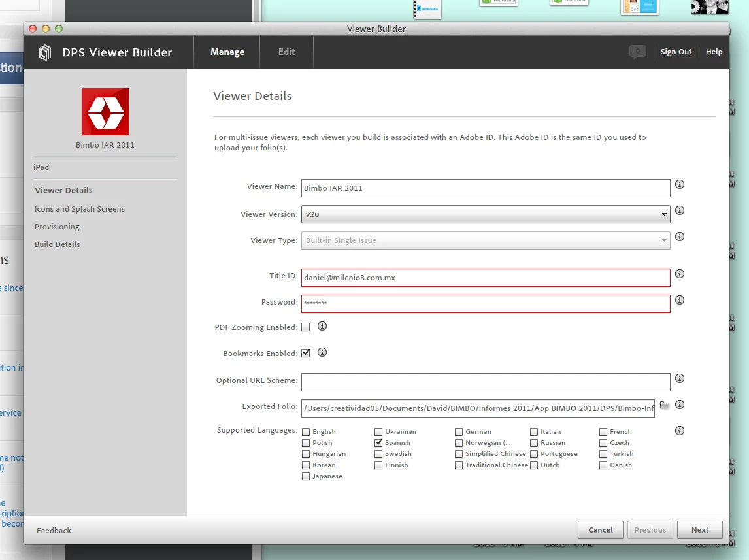The height and width of the screenshot is (560, 749).
Task: Enable the PDF Zooming checkbox
Action: coord(306,327)
